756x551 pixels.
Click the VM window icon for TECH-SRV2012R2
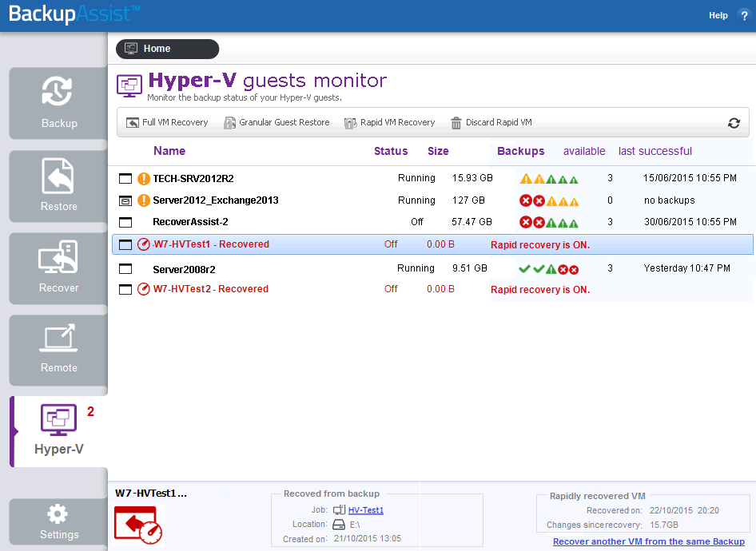125,179
